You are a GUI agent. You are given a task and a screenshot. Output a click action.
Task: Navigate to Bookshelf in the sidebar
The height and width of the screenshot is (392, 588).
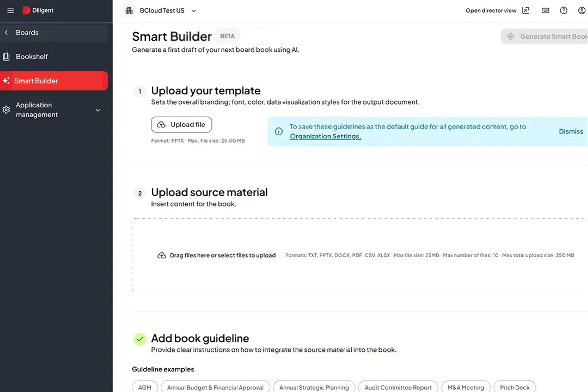click(x=32, y=57)
